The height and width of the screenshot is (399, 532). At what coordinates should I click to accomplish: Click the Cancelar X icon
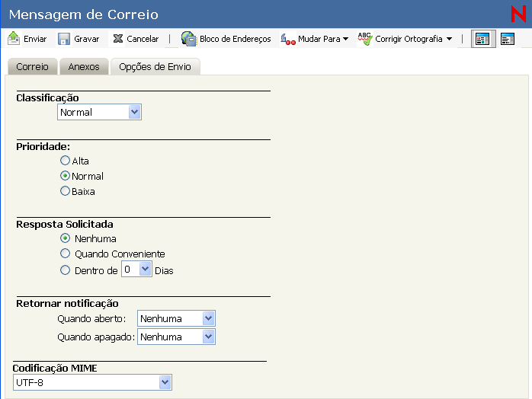[117, 39]
